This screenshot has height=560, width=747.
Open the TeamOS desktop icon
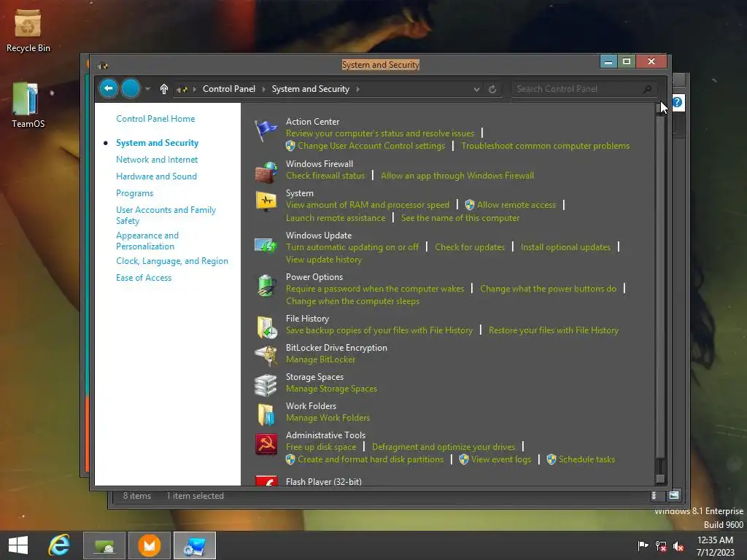(x=28, y=106)
